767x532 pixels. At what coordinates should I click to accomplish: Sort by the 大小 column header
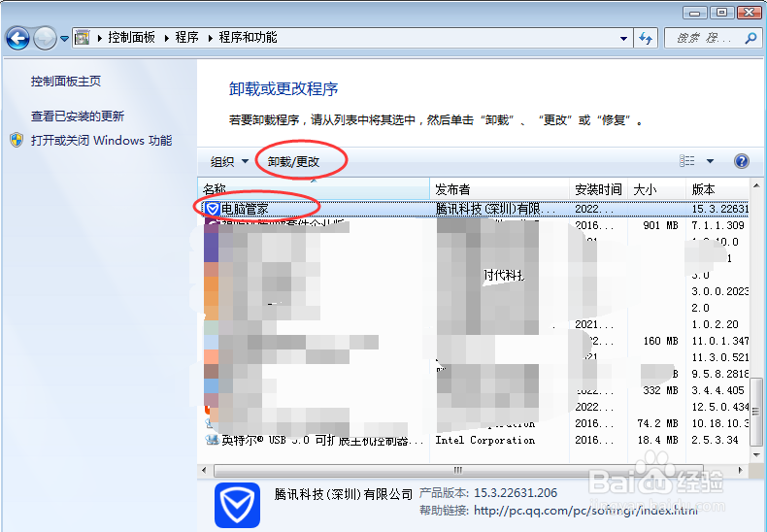point(656,189)
